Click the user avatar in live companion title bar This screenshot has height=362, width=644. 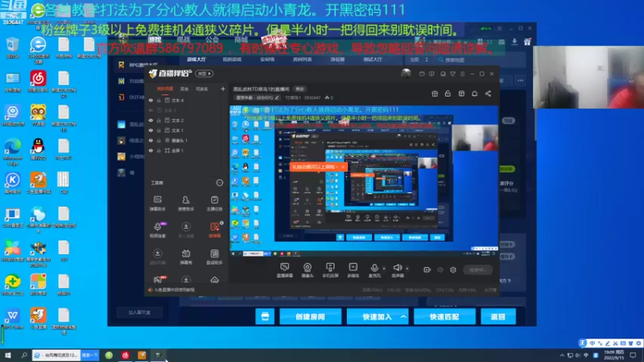coord(406,73)
